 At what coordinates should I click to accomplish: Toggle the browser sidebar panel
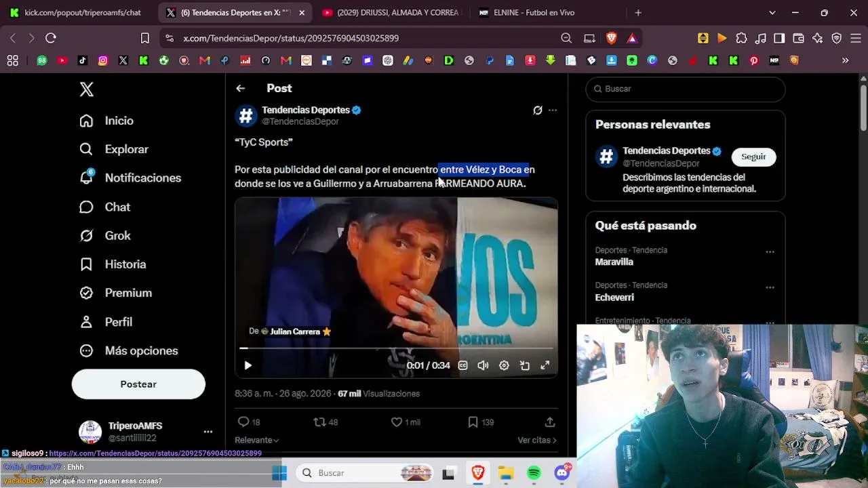pos(779,39)
